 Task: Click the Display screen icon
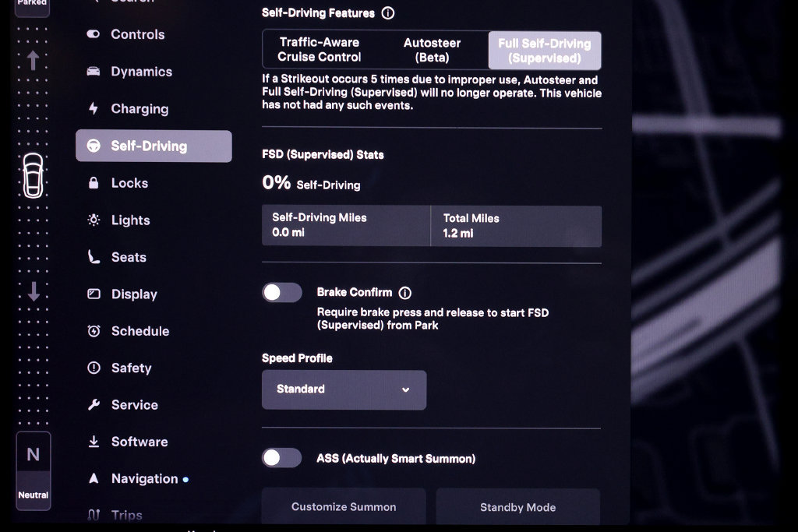point(94,294)
